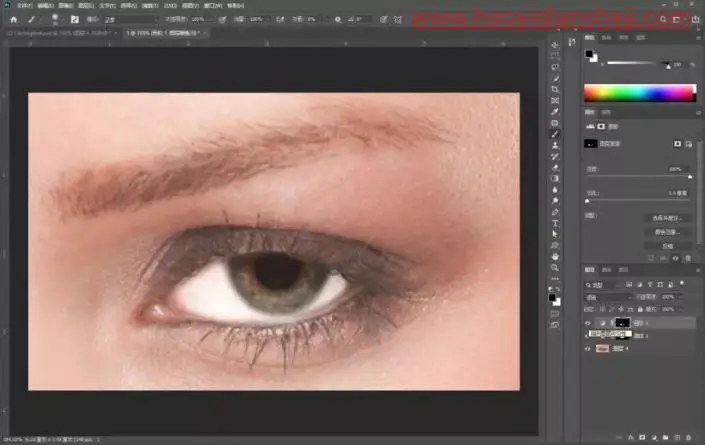Switch to the second tab in Color panel

coord(607,38)
